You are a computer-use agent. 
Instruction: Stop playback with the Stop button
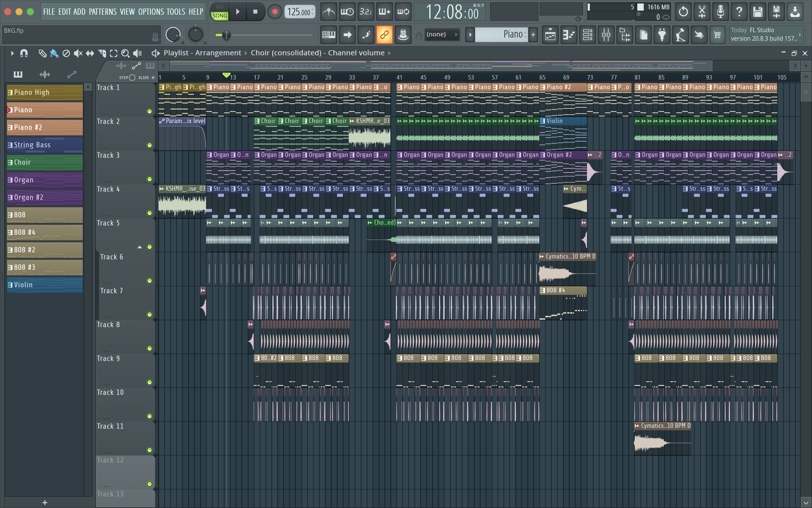255,12
